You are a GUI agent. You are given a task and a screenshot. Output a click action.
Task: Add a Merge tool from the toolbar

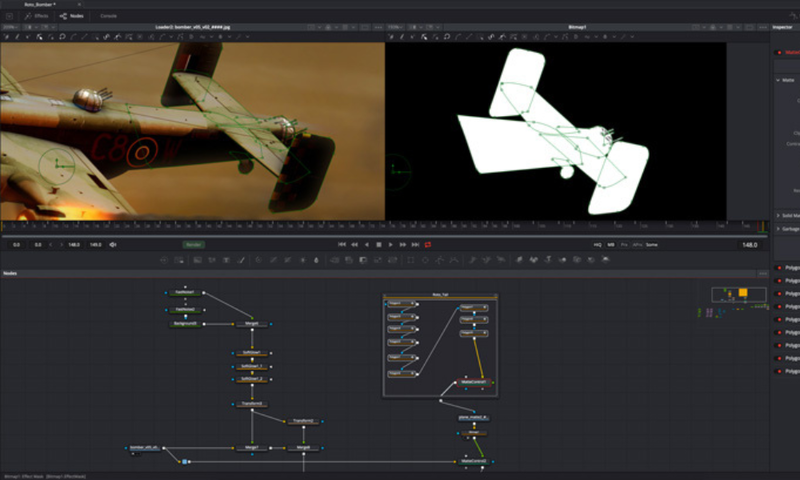[x=334, y=260]
